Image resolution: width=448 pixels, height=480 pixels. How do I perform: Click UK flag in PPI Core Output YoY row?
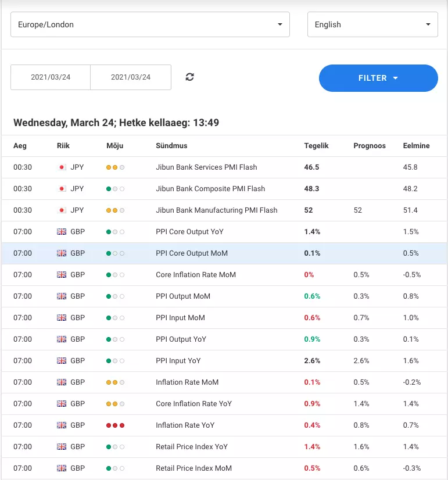coord(62,232)
